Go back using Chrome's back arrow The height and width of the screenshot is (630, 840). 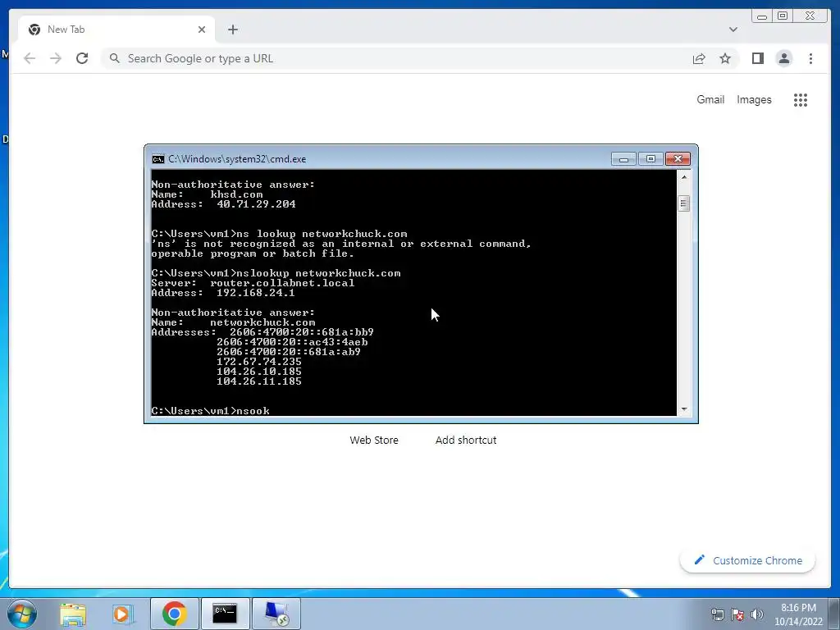click(30, 58)
